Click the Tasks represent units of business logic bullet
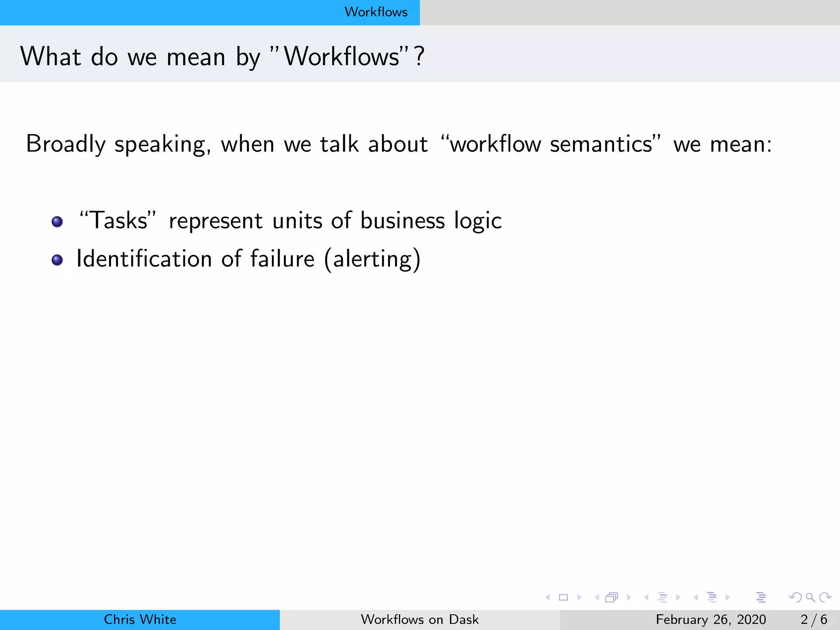840x630 pixels. pyautogui.click(x=290, y=221)
